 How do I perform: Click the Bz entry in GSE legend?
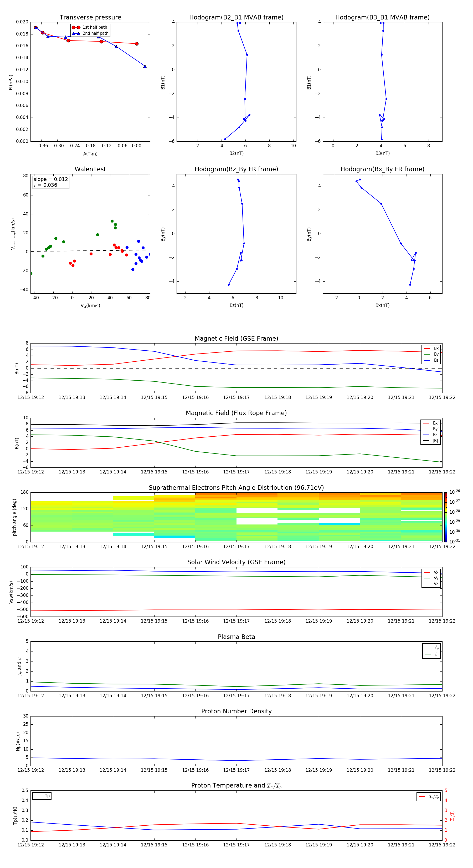point(431,360)
